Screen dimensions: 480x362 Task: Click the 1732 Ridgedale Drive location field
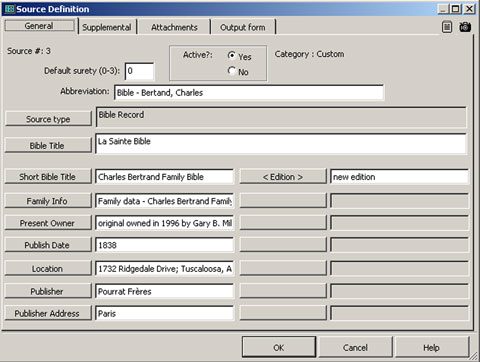165,268
